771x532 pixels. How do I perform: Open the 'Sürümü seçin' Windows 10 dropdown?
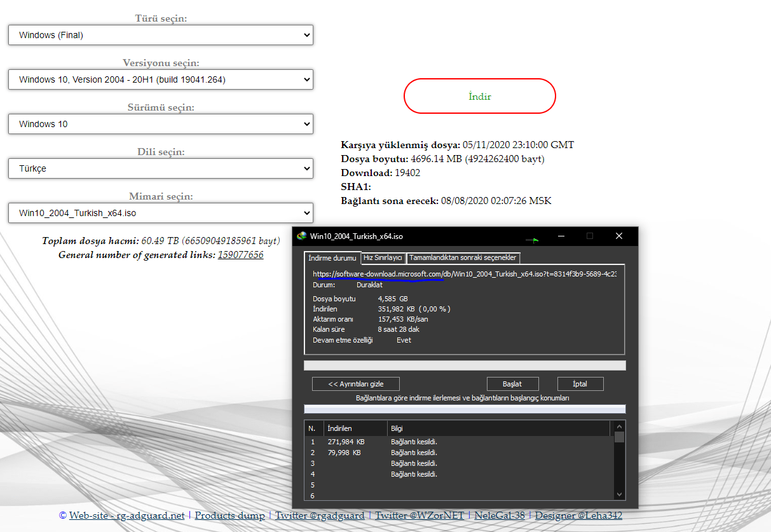[161, 124]
